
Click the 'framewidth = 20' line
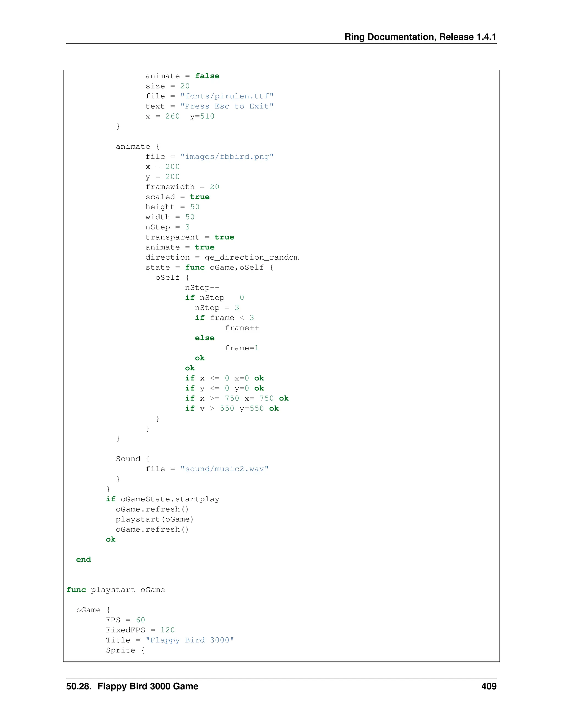pos(182,187)
